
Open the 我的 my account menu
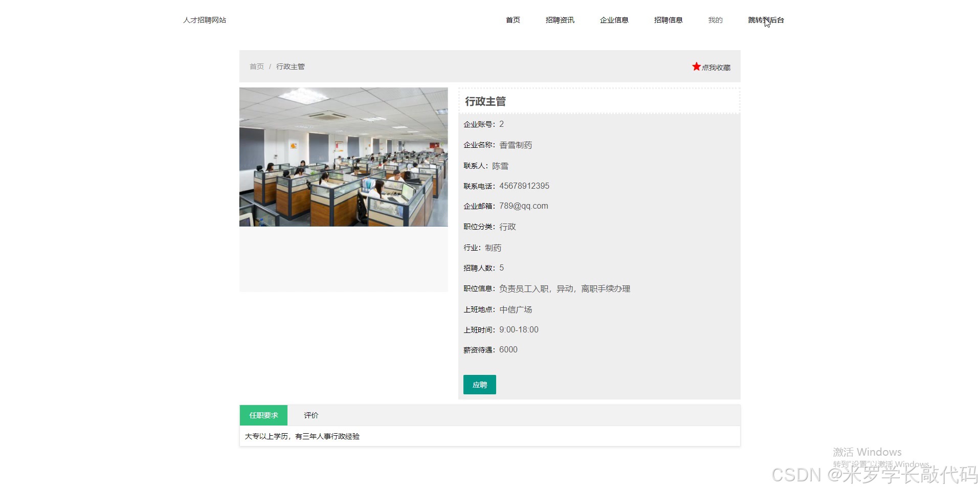[x=715, y=20]
